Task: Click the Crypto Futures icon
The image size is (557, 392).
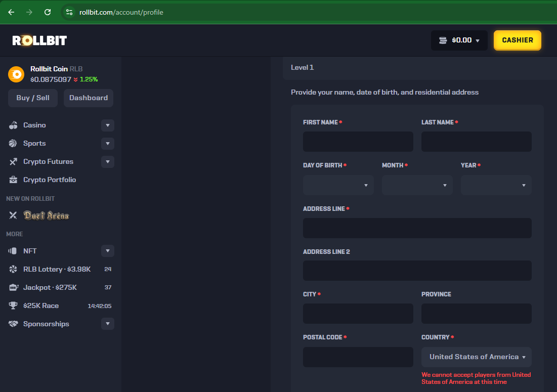Action: 13,162
